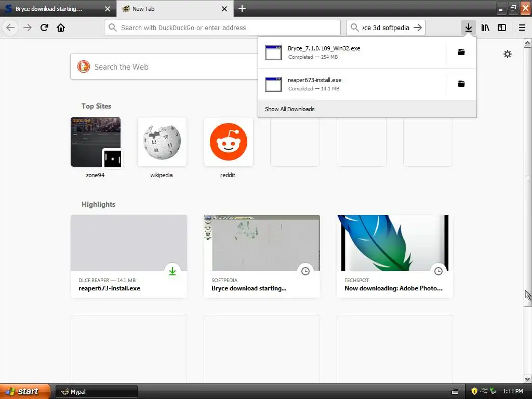The height and width of the screenshot is (399, 532).
Task: Focus the address bar field
Action: tap(222, 28)
